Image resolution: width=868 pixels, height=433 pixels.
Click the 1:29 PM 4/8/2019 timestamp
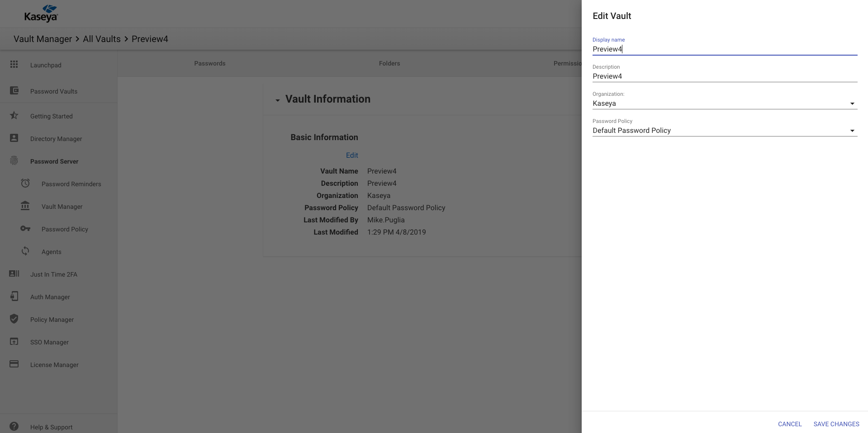pyautogui.click(x=396, y=232)
